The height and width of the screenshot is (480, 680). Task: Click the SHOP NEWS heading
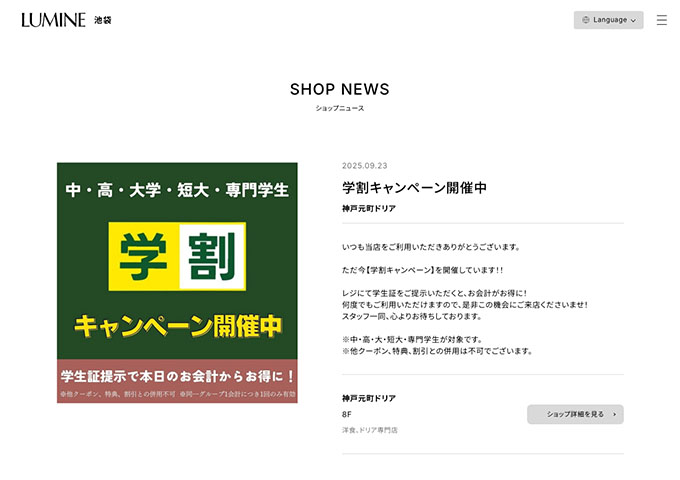(340, 89)
